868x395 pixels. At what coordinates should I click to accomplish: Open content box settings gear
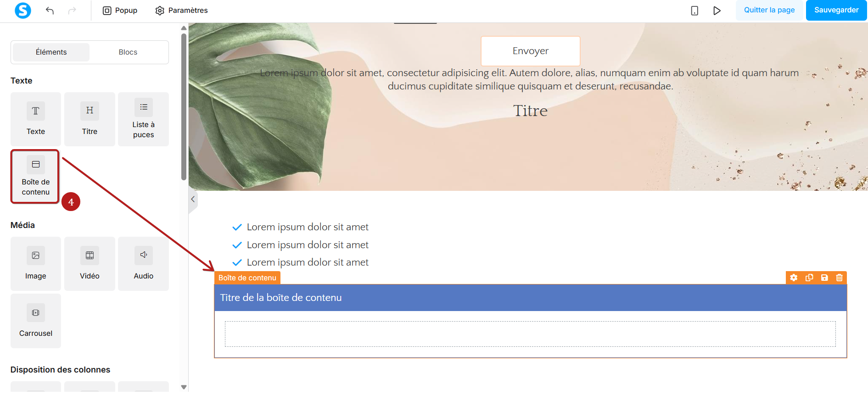click(x=794, y=278)
